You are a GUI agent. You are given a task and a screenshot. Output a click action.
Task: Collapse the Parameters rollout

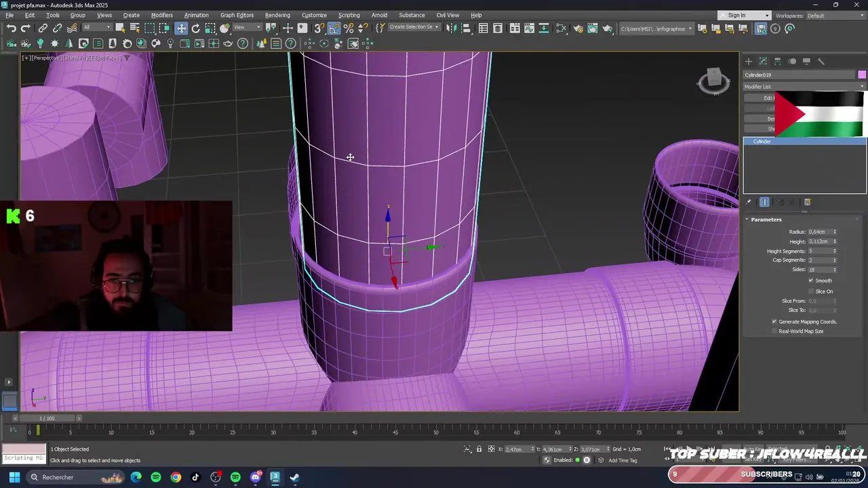click(x=766, y=220)
